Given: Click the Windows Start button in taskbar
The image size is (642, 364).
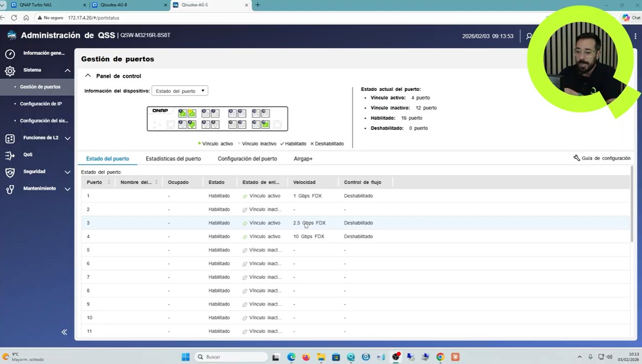Looking at the screenshot, I should click(185, 357).
